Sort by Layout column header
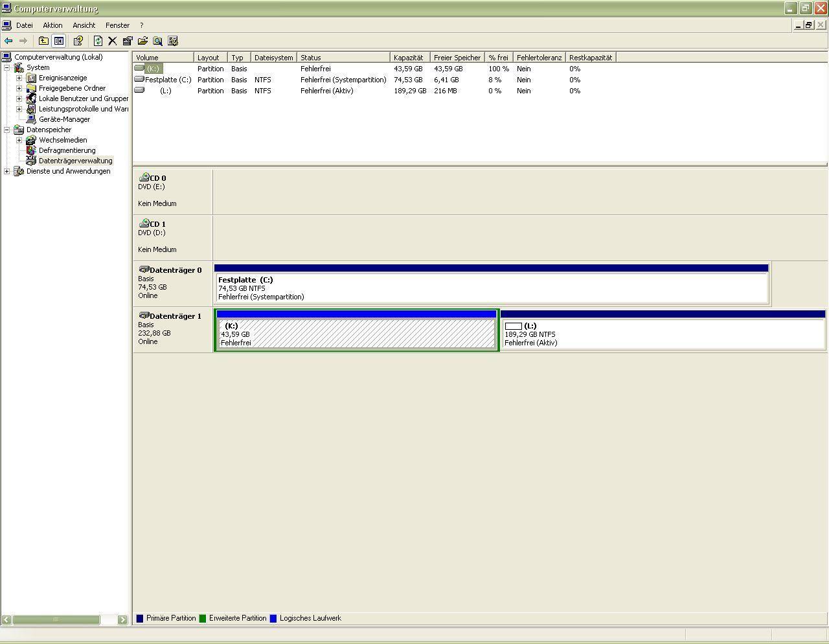829x644 pixels. [x=210, y=58]
